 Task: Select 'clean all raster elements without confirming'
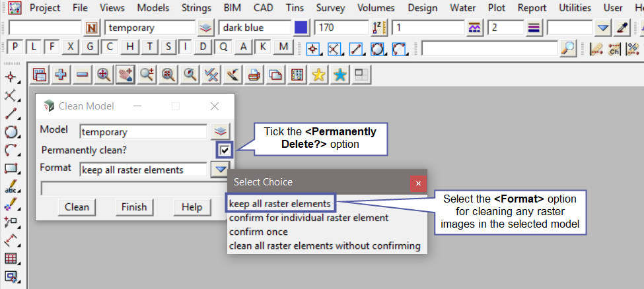click(x=324, y=246)
